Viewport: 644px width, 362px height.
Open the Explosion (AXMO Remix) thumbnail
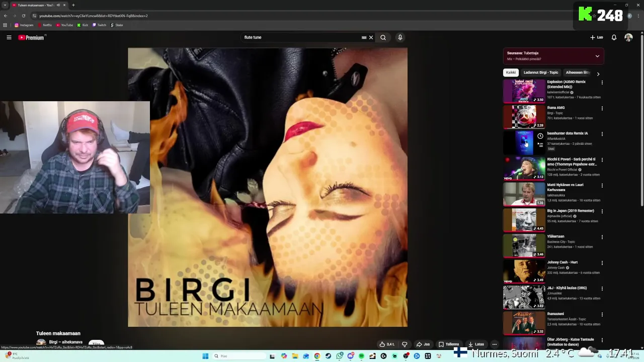coord(524,91)
